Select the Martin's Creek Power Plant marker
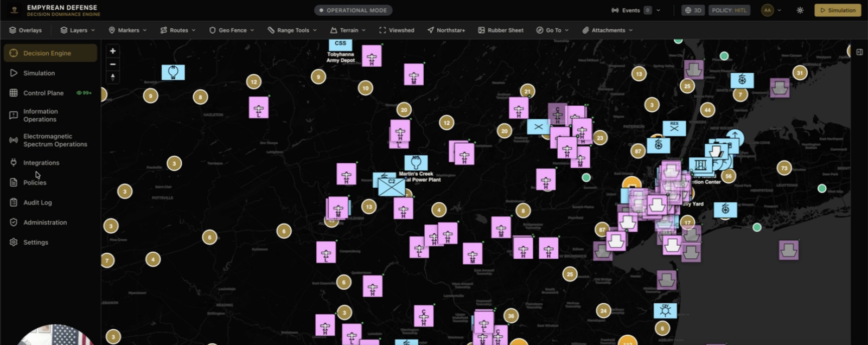 click(x=416, y=163)
